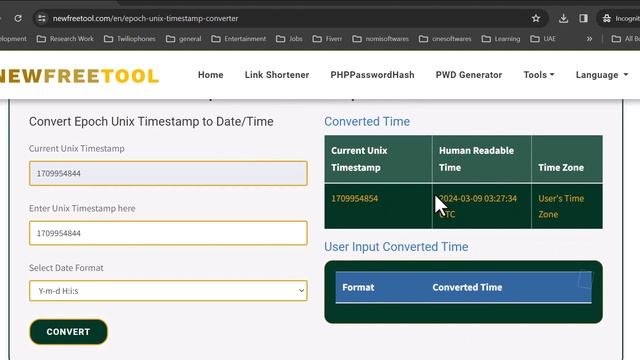The width and height of the screenshot is (640, 360).
Task: Open the Learning bookmark folder
Action: pos(501,39)
